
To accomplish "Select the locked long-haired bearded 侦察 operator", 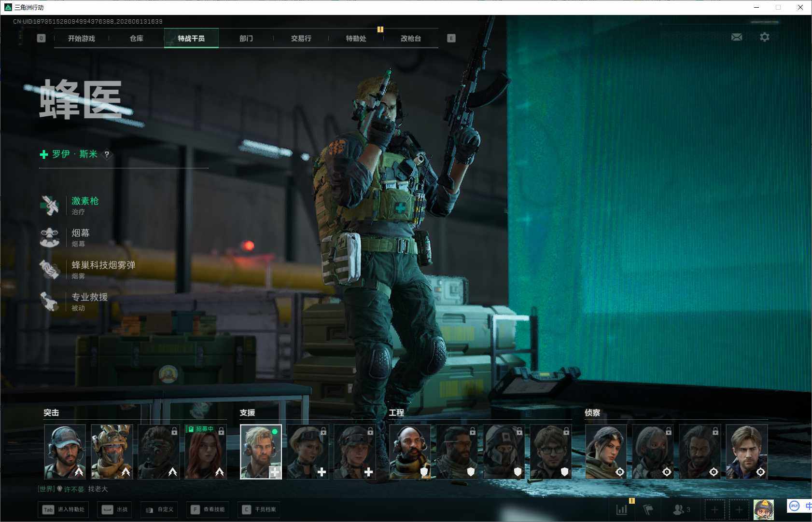I will point(700,452).
